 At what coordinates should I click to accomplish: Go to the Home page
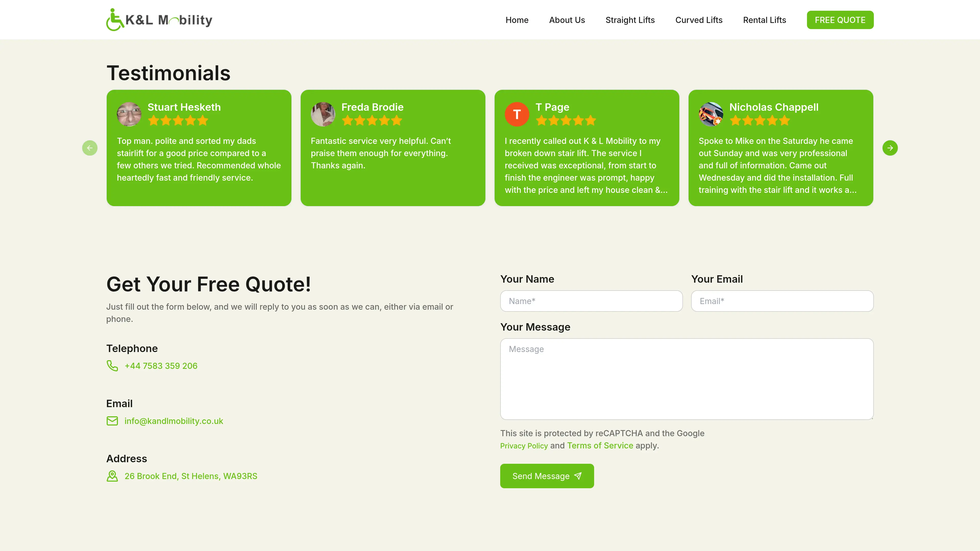(517, 20)
